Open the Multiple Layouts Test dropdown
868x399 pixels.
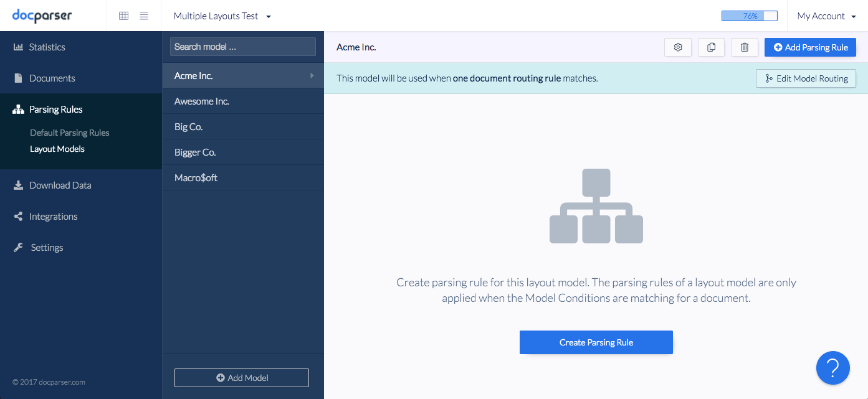coord(222,16)
